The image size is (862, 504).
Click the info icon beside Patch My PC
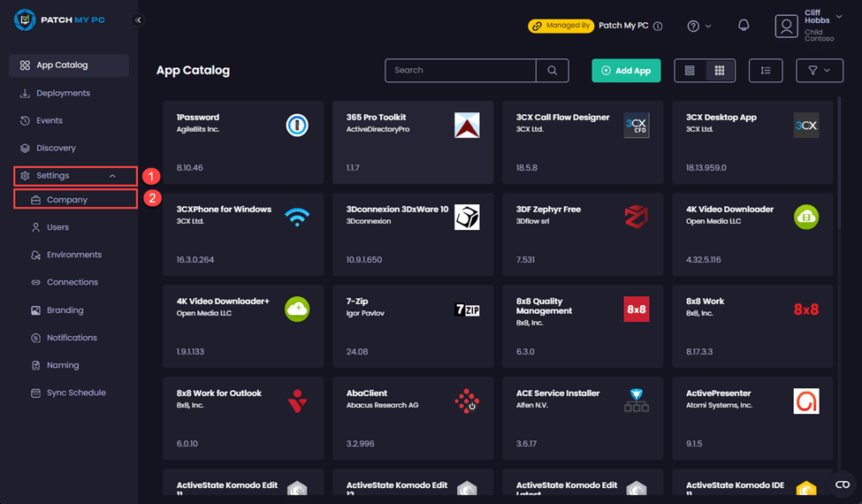tap(658, 27)
